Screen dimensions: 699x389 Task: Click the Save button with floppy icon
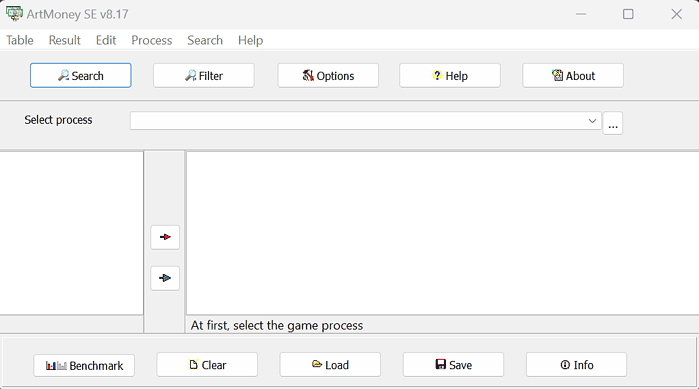[453, 364]
